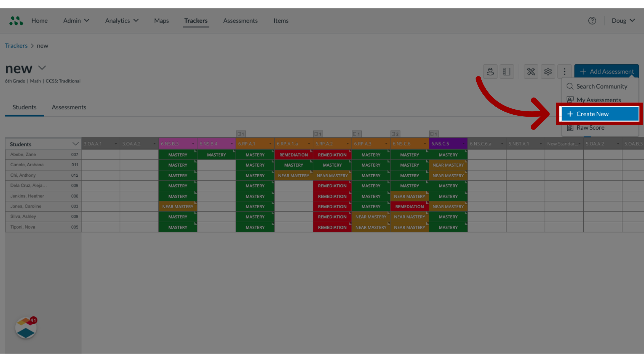
Task: Click the MasteryConnect logo icon
Action: [16, 21]
